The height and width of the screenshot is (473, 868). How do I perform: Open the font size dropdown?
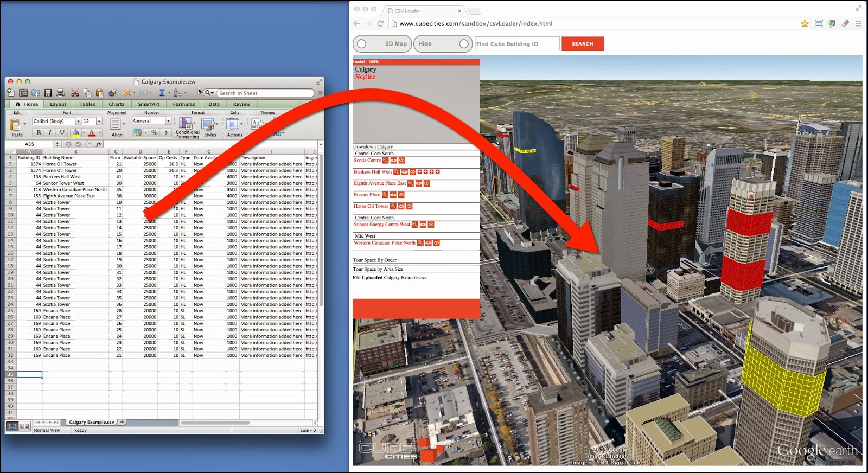[99, 121]
